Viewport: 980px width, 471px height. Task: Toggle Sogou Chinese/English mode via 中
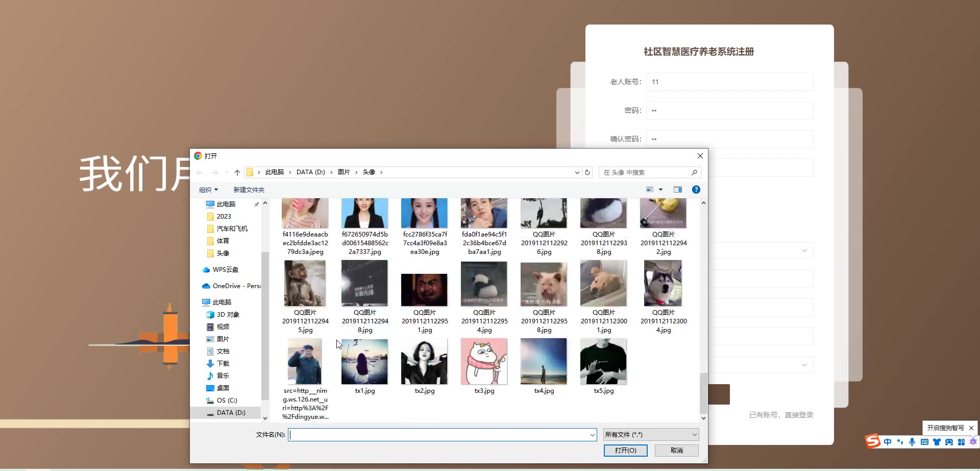pyautogui.click(x=888, y=442)
